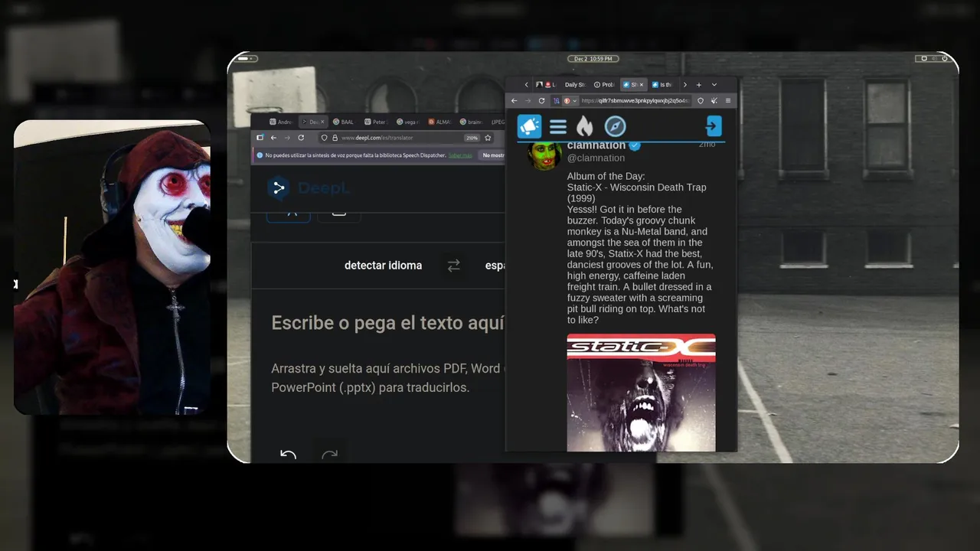Open the application menu in the right browser
980x551 pixels.
[x=728, y=100]
